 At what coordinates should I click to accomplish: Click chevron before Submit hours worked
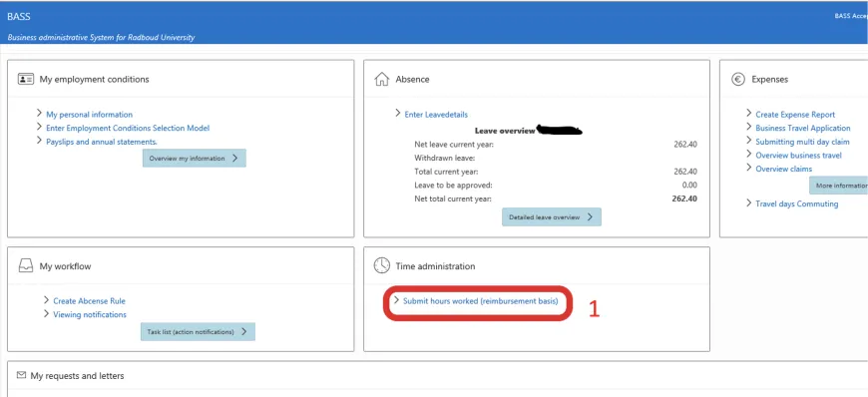(x=397, y=299)
